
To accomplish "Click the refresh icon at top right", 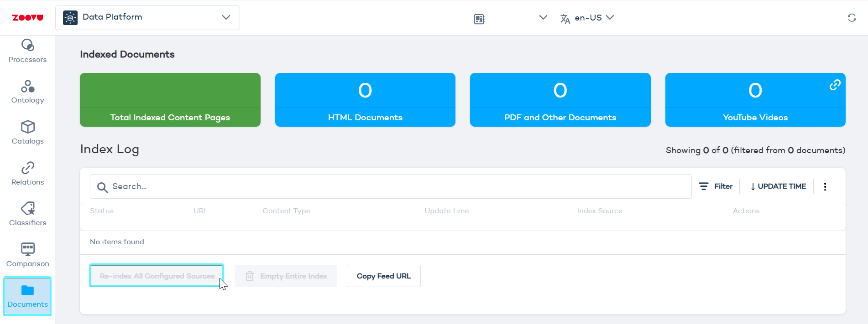I will tap(852, 18).
